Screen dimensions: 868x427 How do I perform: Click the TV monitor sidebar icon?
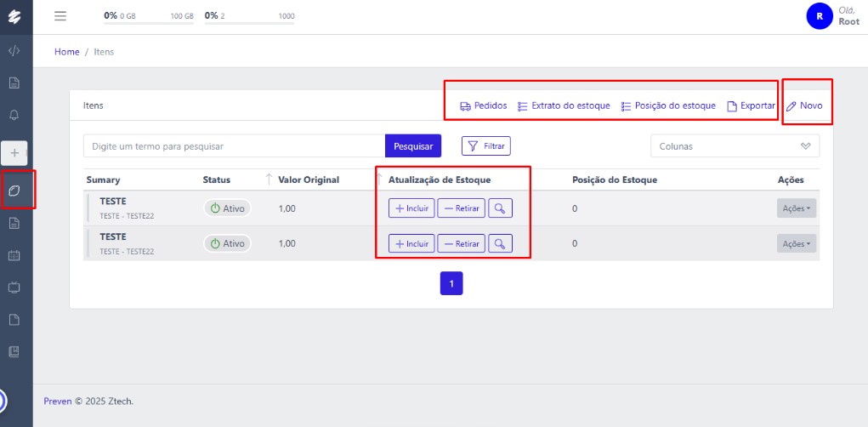(x=14, y=288)
